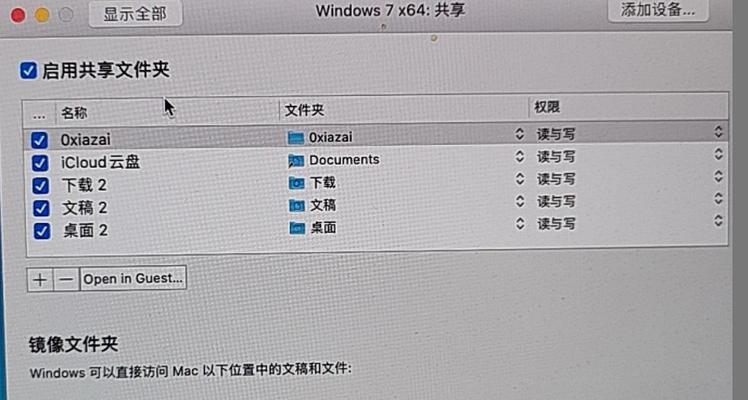748x400 pixels.
Task: Remove selected shared folder with minus button
Action: [66, 279]
